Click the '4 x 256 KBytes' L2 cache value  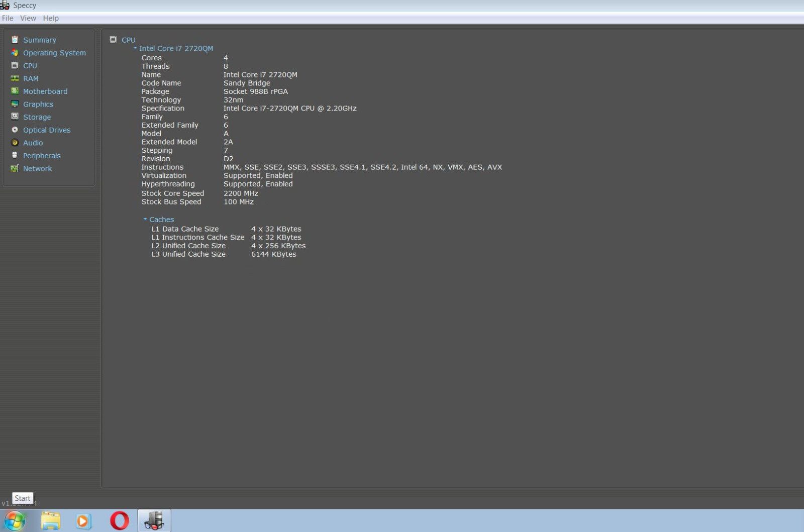(x=278, y=246)
